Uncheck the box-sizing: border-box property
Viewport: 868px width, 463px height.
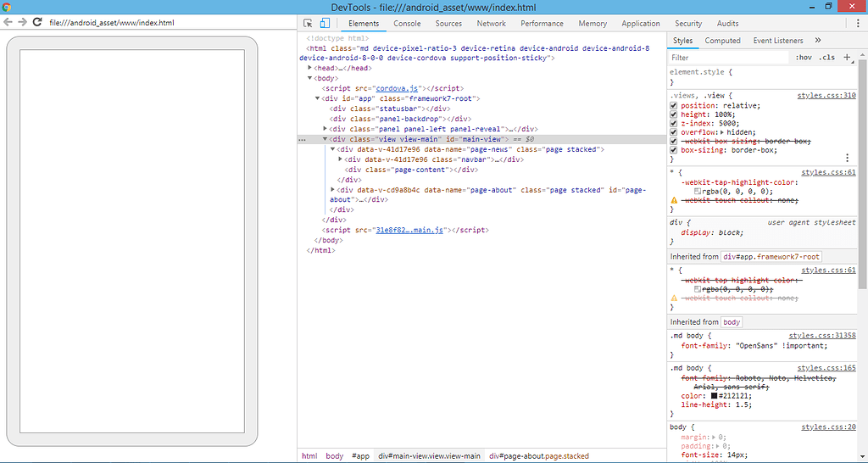pos(674,150)
